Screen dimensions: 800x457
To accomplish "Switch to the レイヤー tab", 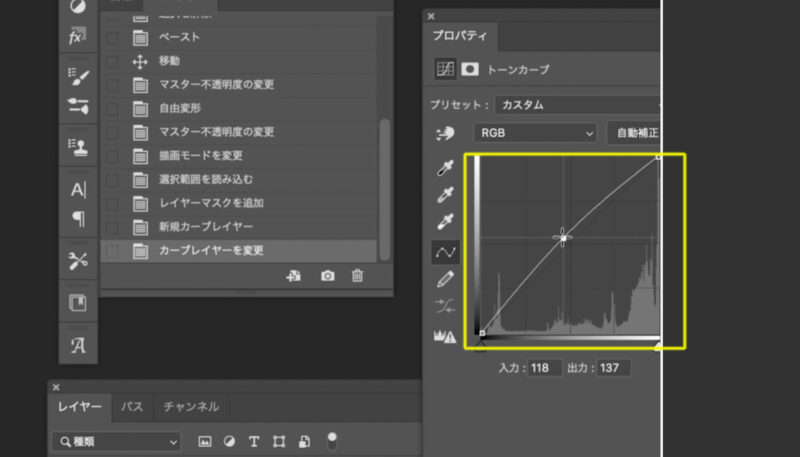I will (80, 407).
